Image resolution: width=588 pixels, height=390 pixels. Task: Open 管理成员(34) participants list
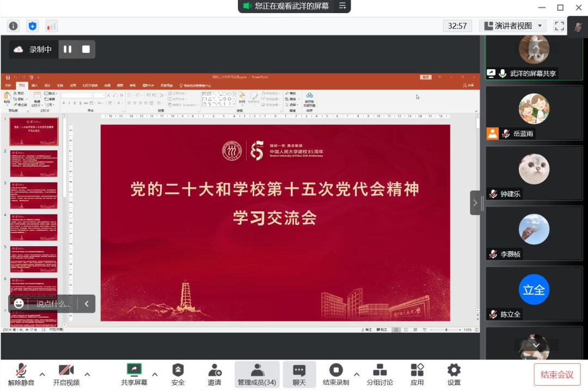coord(256,374)
